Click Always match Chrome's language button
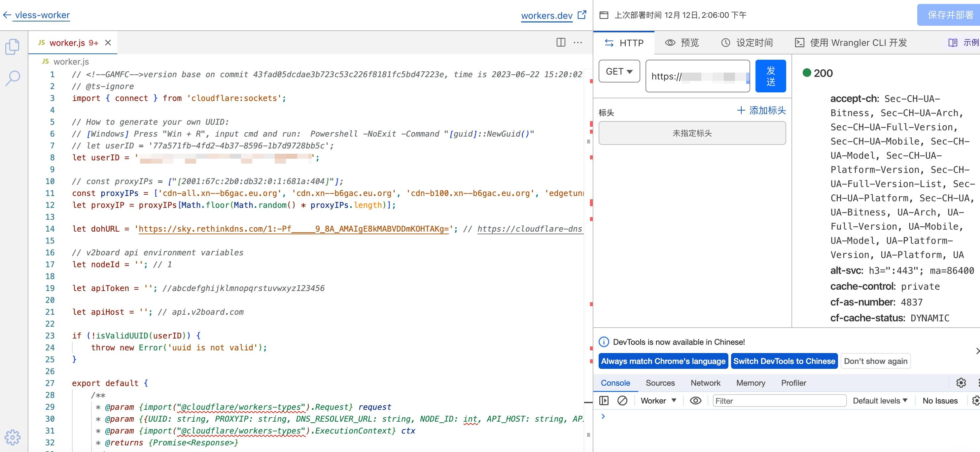Screen dimensions: 980x452 click(x=663, y=361)
